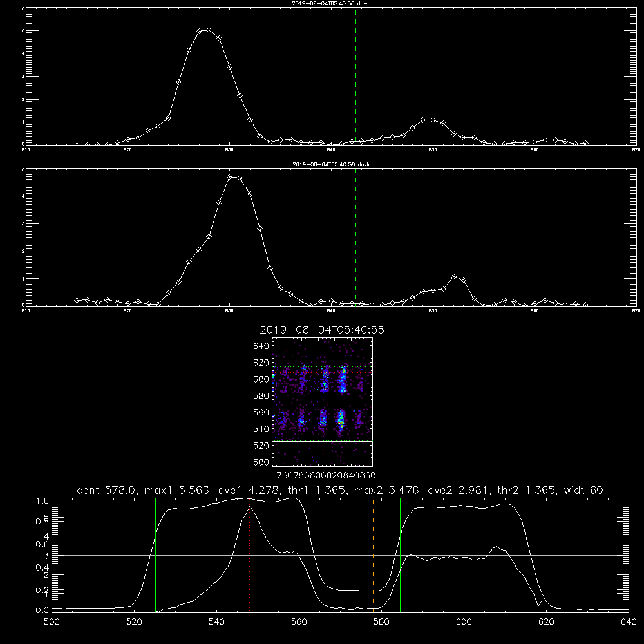Click the white horizontal line at level 3

coord(340,555)
